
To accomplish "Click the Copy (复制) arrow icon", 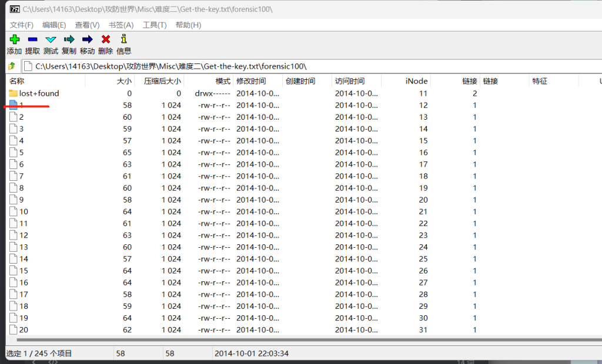I will coord(69,39).
